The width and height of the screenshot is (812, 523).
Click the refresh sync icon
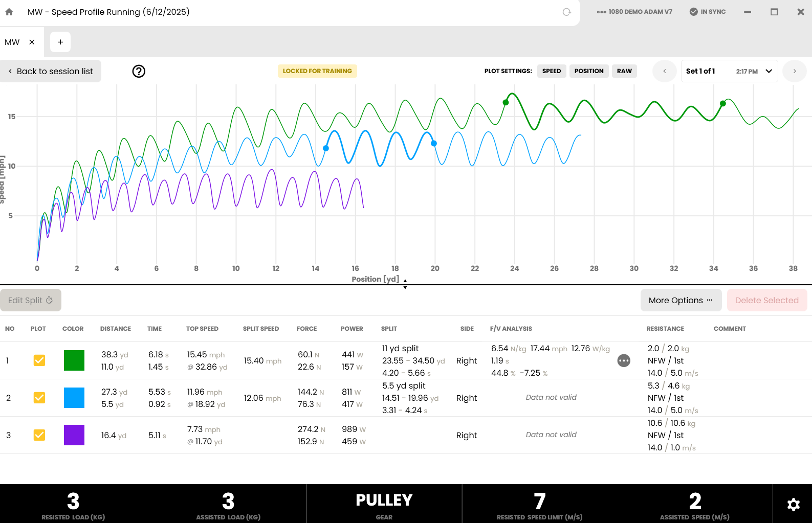pos(566,12)
